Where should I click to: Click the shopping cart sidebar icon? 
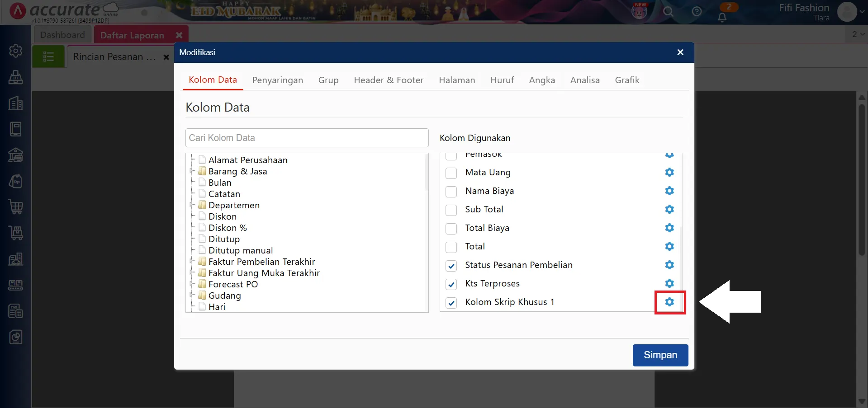[x=16, y=207]
